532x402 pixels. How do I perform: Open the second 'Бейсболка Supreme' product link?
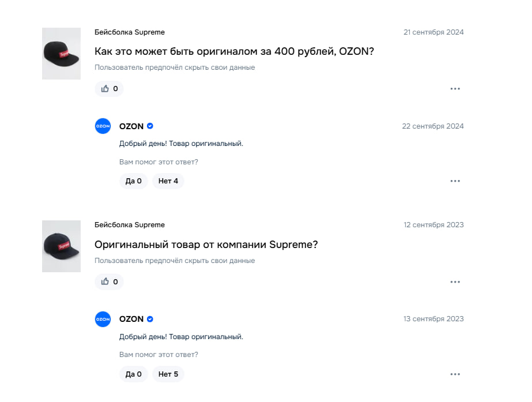tap(130, 225)
